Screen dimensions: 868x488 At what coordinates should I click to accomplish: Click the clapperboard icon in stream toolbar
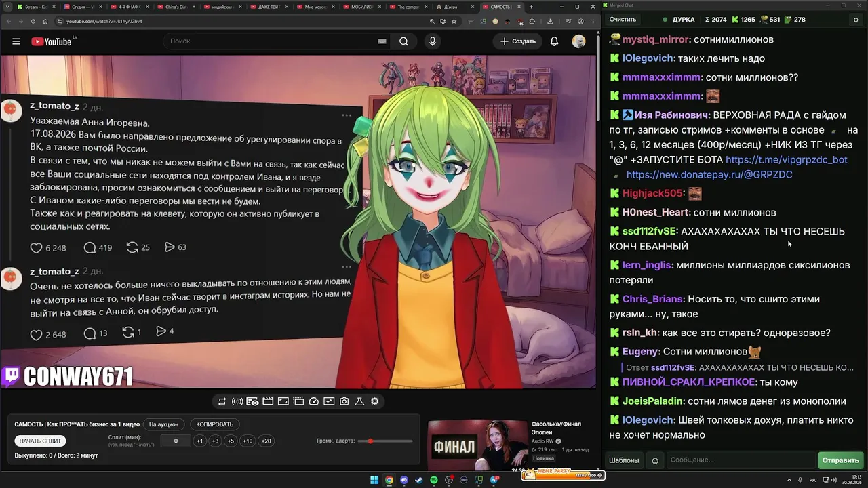[268, 401]
